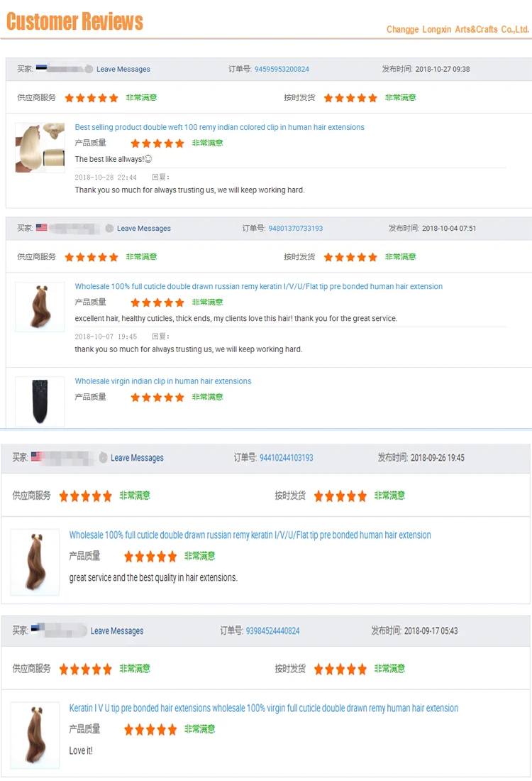Click publish time 2018-09-26 19:45
Viewport: 532px width, 781px height.
coord(438,458)
